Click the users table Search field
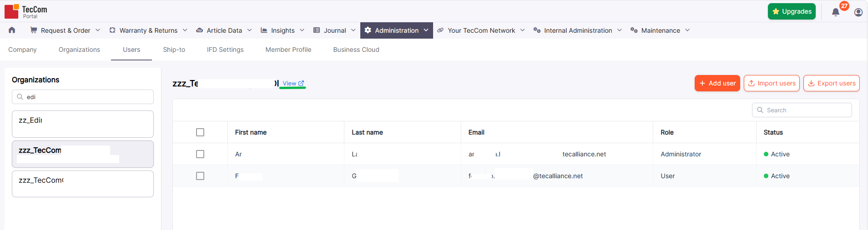The height and width of the screenshot is (230, 868). coord(802,110)
